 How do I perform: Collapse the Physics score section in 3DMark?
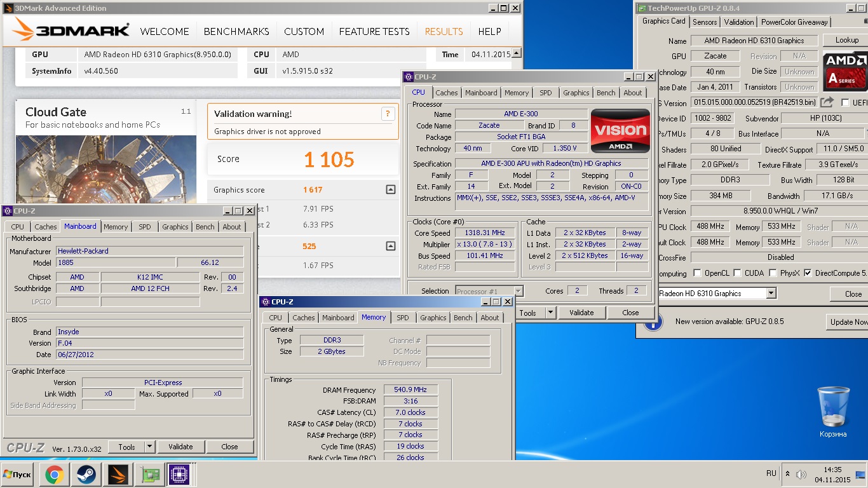[x=391, y=246]
